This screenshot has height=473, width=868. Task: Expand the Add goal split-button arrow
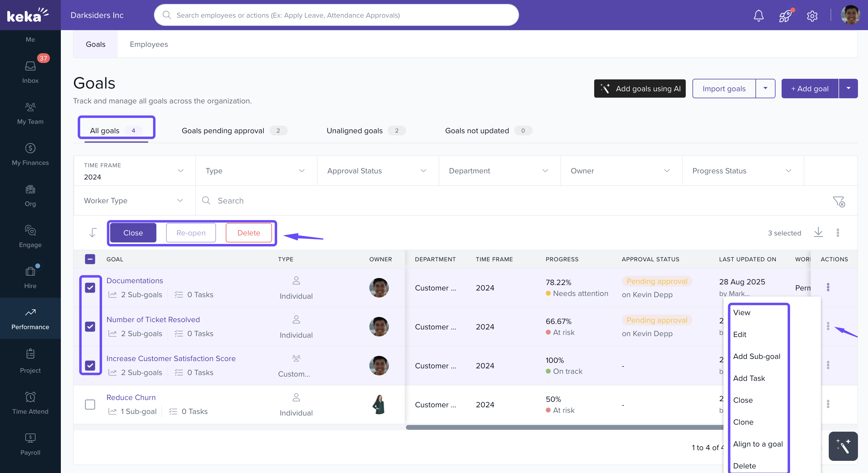click(848, 89)
